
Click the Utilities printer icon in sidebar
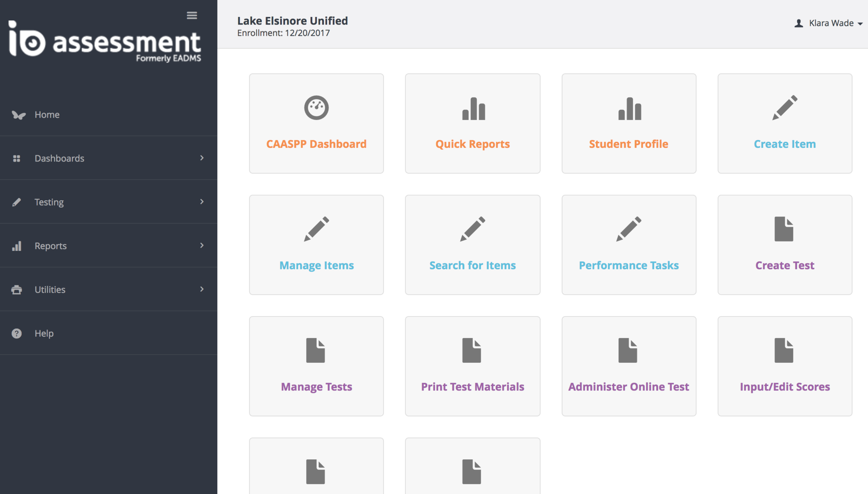(x=17, y=290)
